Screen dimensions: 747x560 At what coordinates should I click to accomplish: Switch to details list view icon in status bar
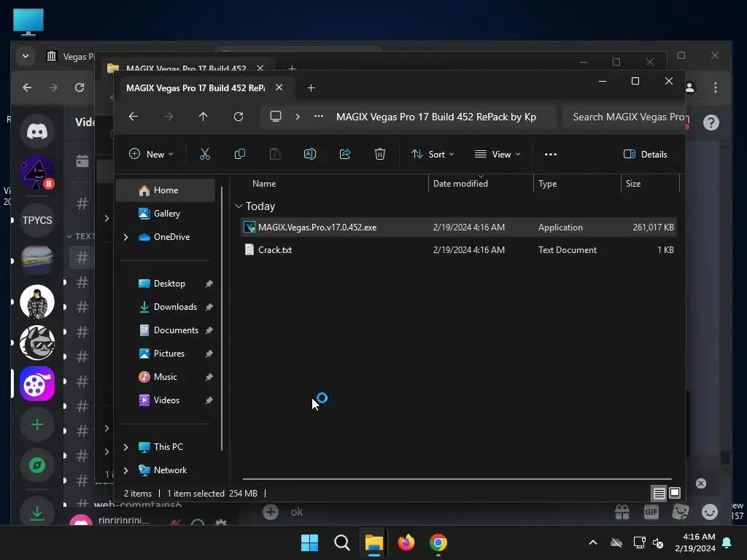point(659,494)
